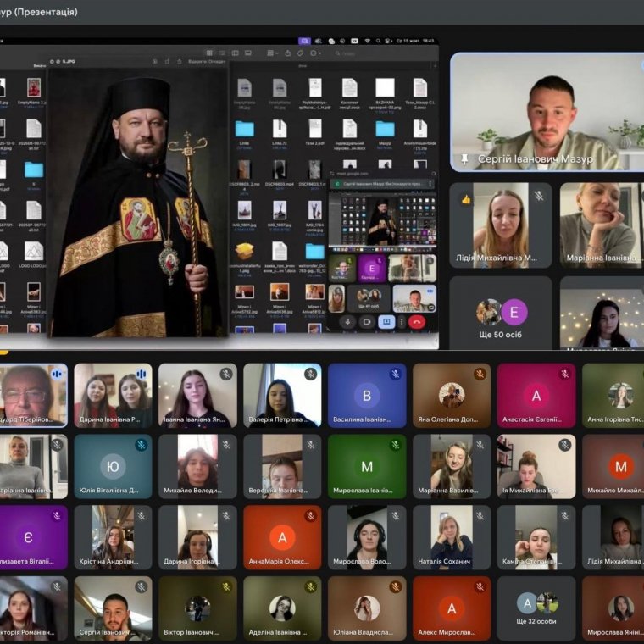Toggle microphone in the shared Meet toolbar

point(347,322)
